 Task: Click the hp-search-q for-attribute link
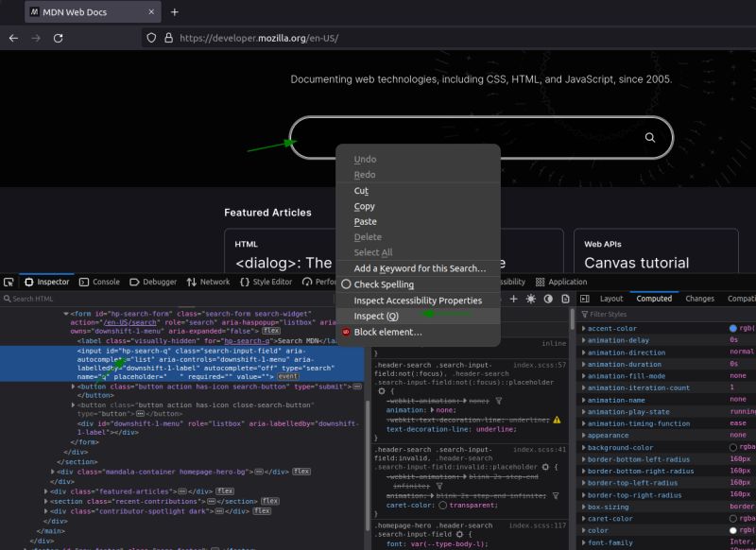pyautogui.click(x=246, y=341)
